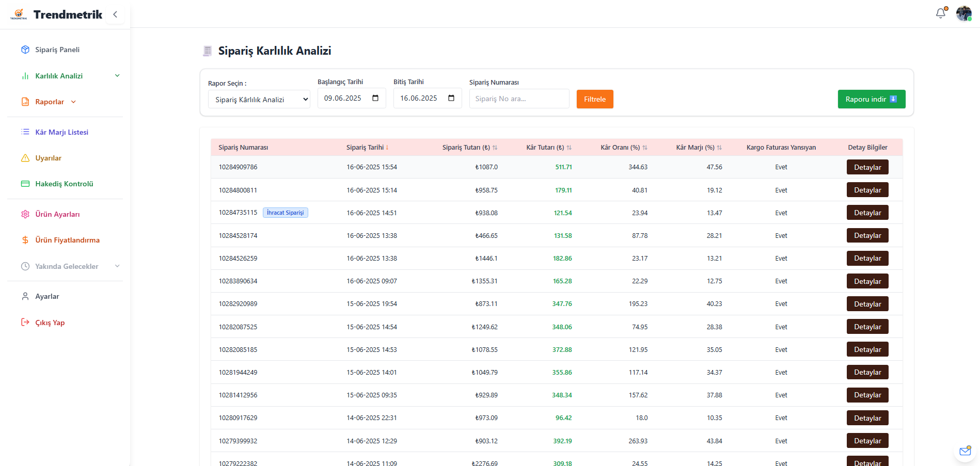Click the Sipariş Numarası column header
Image resolution: width=980 pixels, height=466 pixels.
coord(243,148)
